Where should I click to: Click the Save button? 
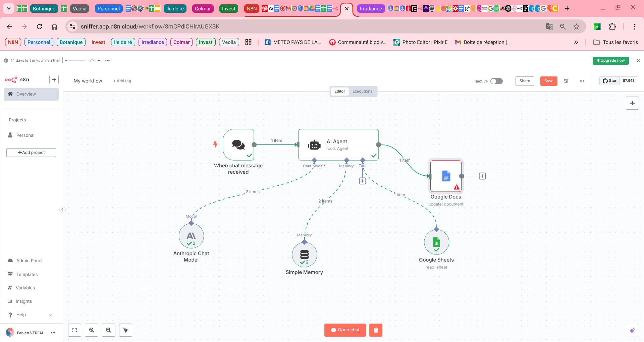point(549,81)
